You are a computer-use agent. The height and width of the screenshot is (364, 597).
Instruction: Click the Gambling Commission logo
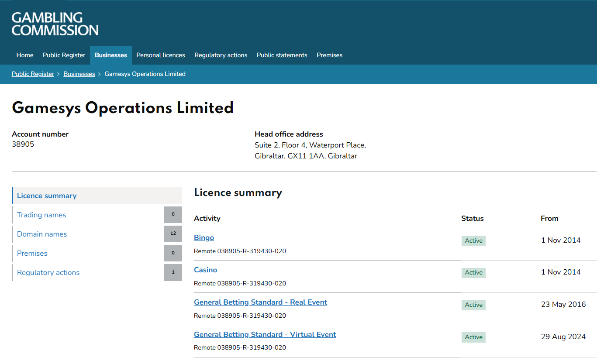(55, 24)
